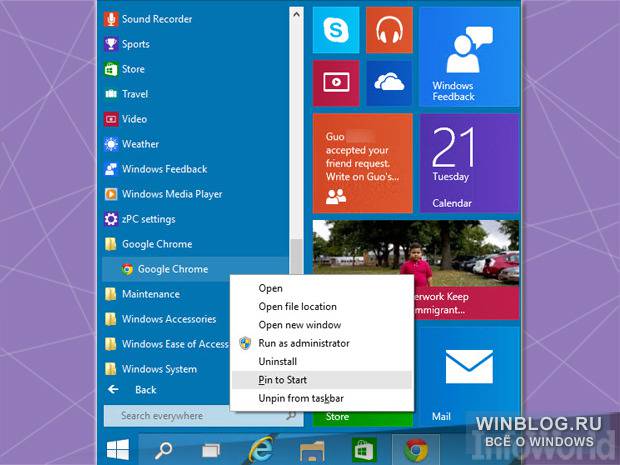Open Store from the taskbar
This screenshot has height=465, width=620.
click(364, 450)
